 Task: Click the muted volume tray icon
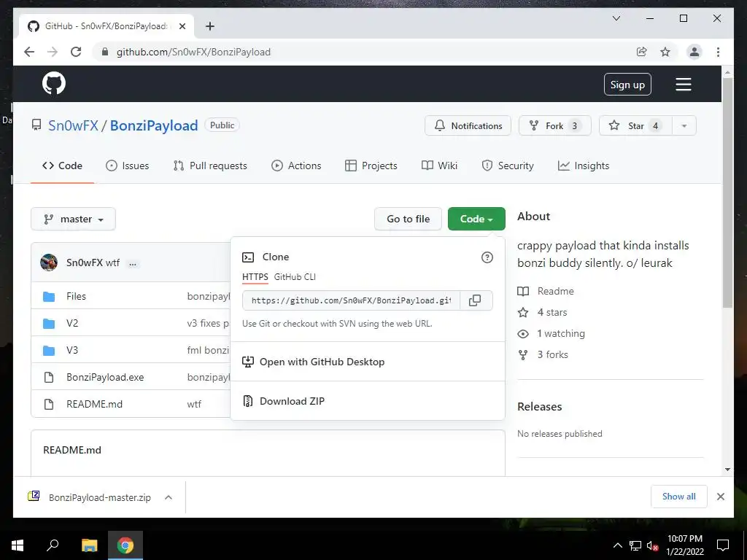pyautogui.click(x=653, y=545)
